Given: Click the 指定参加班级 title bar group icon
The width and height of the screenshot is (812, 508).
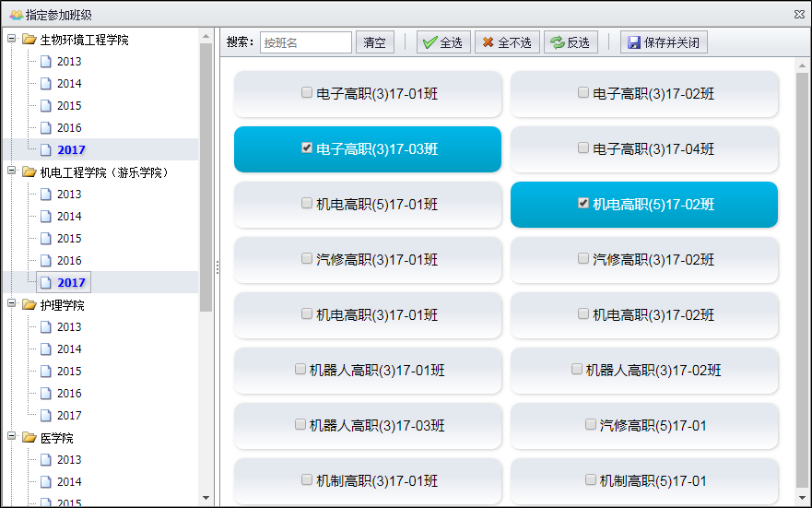Looking at the screenshot, I should coord(16,15).
